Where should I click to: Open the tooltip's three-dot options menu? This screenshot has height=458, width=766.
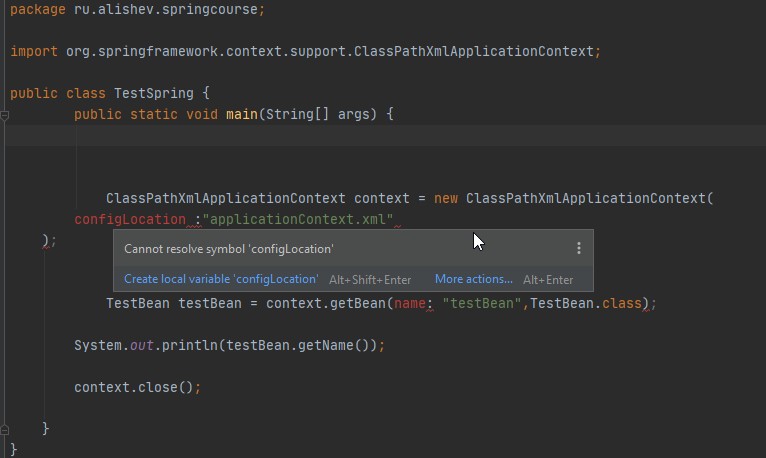click(578, 248)
